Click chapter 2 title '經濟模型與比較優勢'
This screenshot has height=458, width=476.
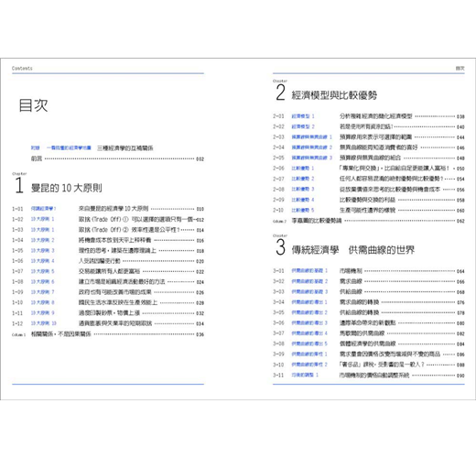coord(334,95)
